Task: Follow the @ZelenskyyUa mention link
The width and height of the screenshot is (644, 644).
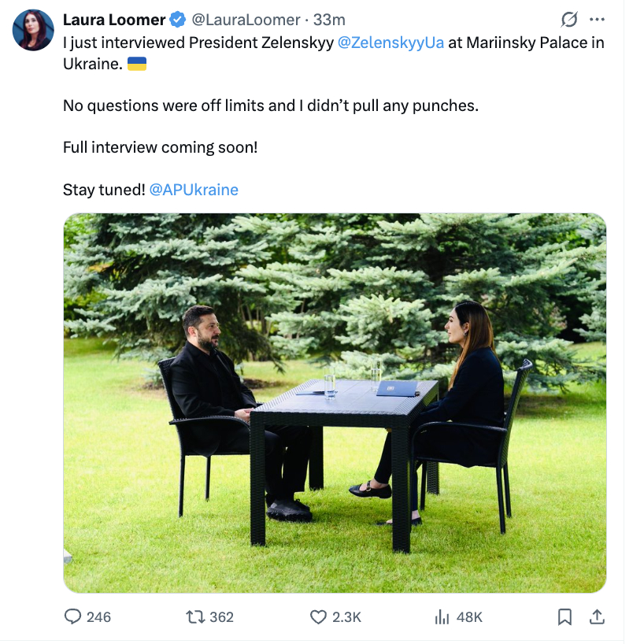Action: [x=390, y=43]
